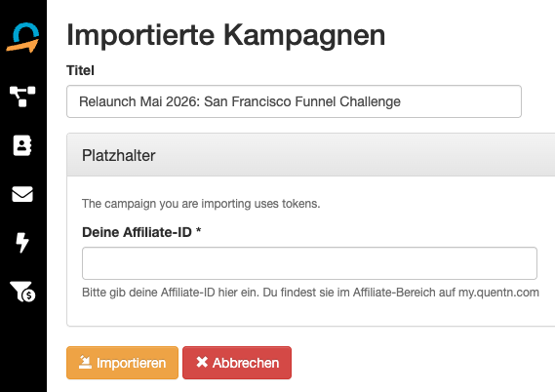Screen dimensions: 555x392
Task: Click the my.quentn.com mention in hint
Action: [x=498, y=293]
